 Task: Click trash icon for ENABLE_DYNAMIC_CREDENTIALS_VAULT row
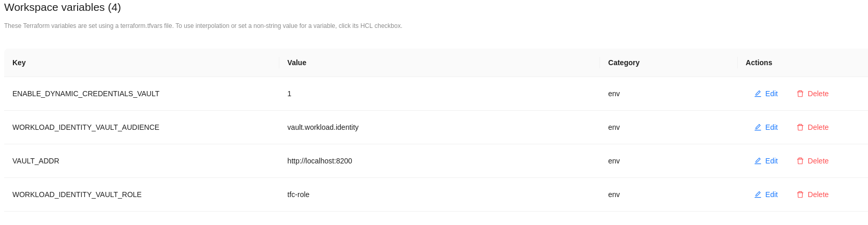(x=800, y=94)
